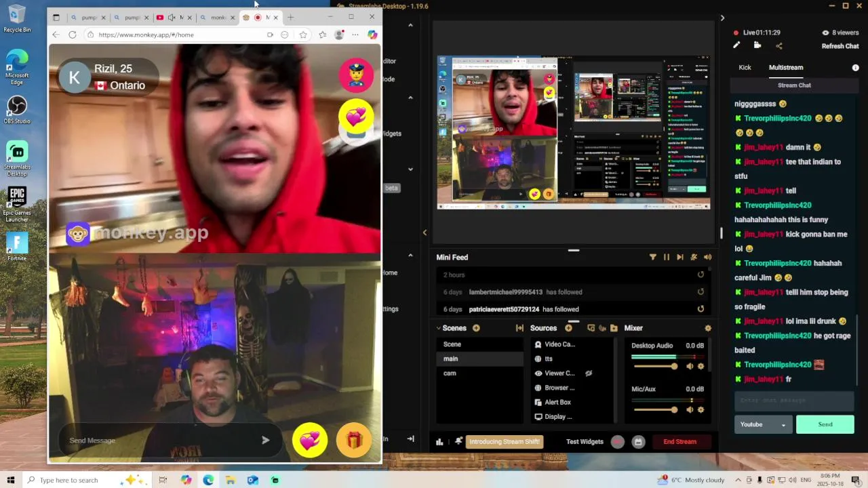The width and height of the screenshot is (868, 488).
Task: Mute the YouTube tab audio in Edge
Action: 172,18
